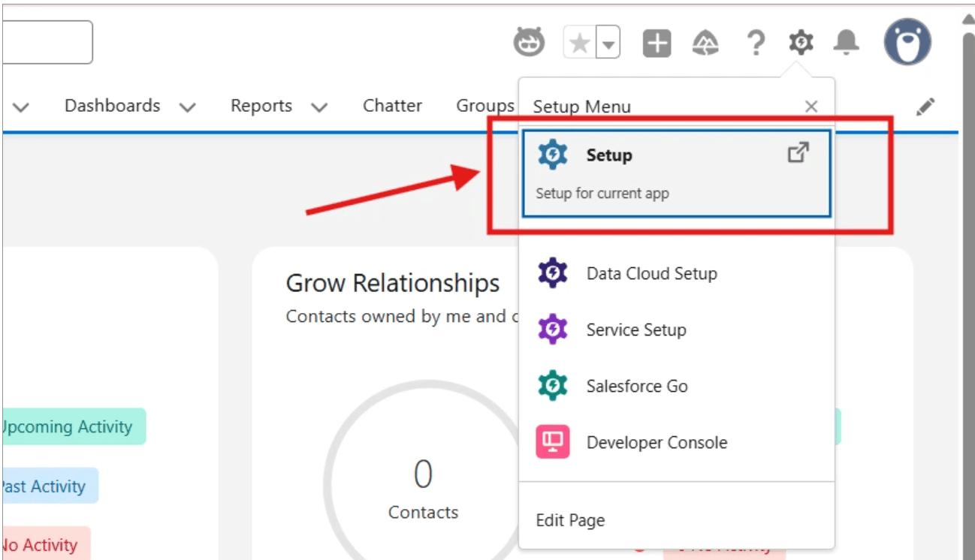Open the notifications bell icon
This screenshot has height=560, width=975.
(x=844, y=43)
